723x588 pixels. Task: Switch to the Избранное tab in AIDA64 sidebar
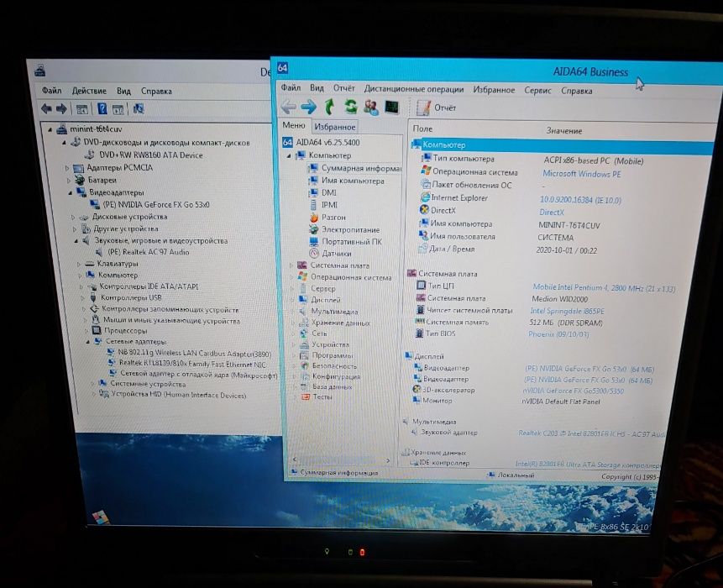[335, 127]
